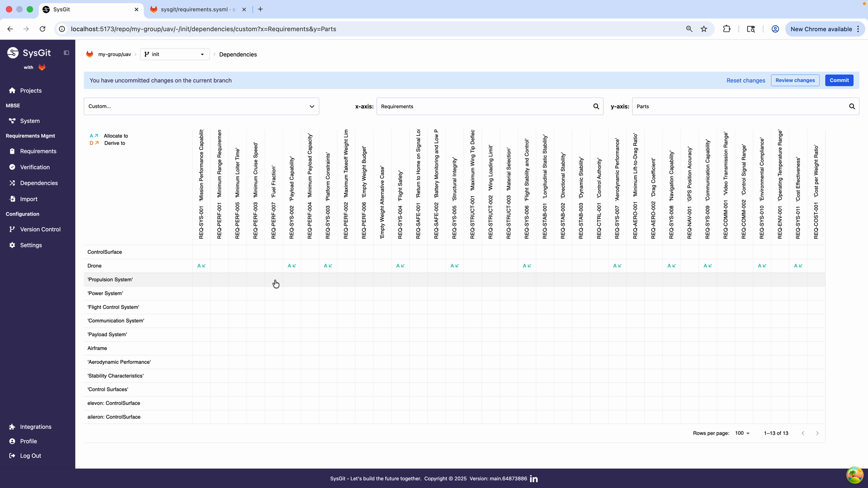This screenshot has width=868, height=488.
Task: Open the Import page
Action: click(x=28, y=199)
